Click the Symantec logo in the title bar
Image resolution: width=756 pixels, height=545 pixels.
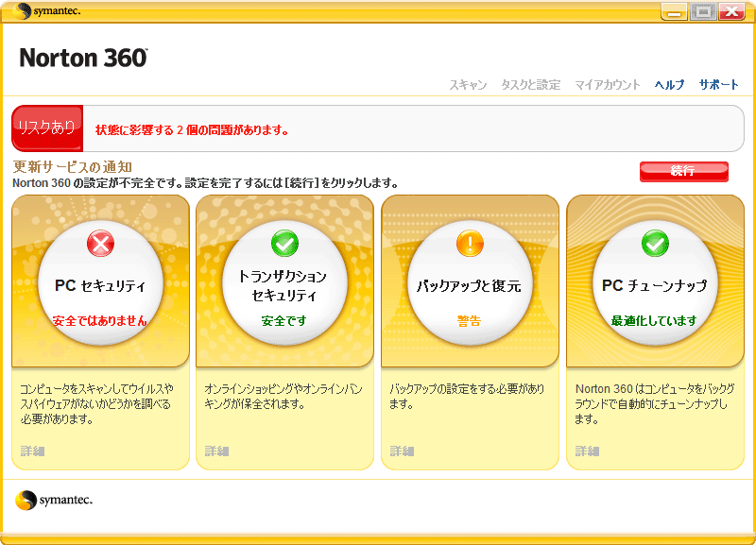click(46, 10)
